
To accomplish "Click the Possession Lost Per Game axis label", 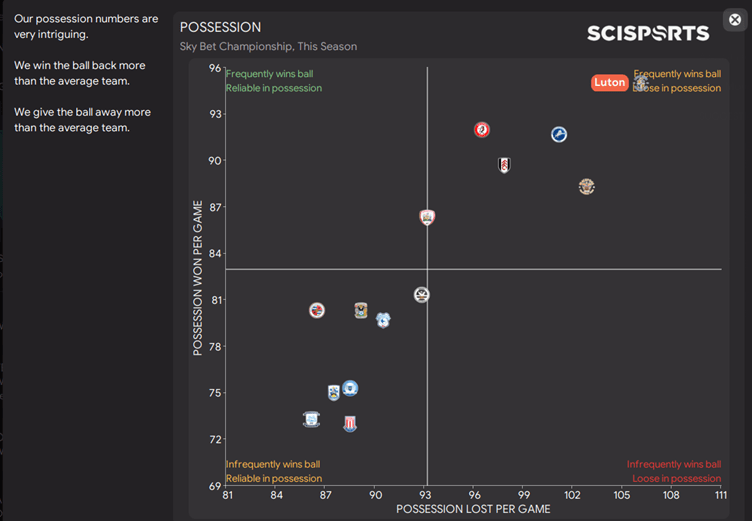I will 473,509.
